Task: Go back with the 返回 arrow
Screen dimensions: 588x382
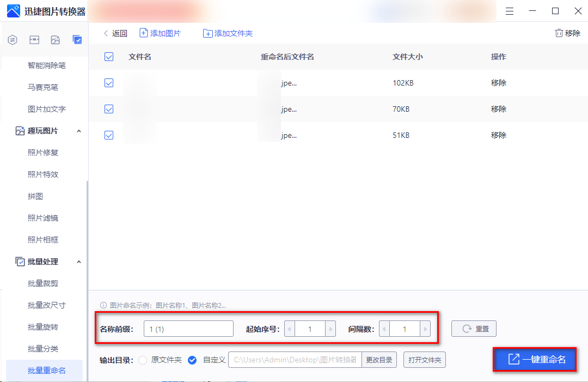Action: (106, 33)
